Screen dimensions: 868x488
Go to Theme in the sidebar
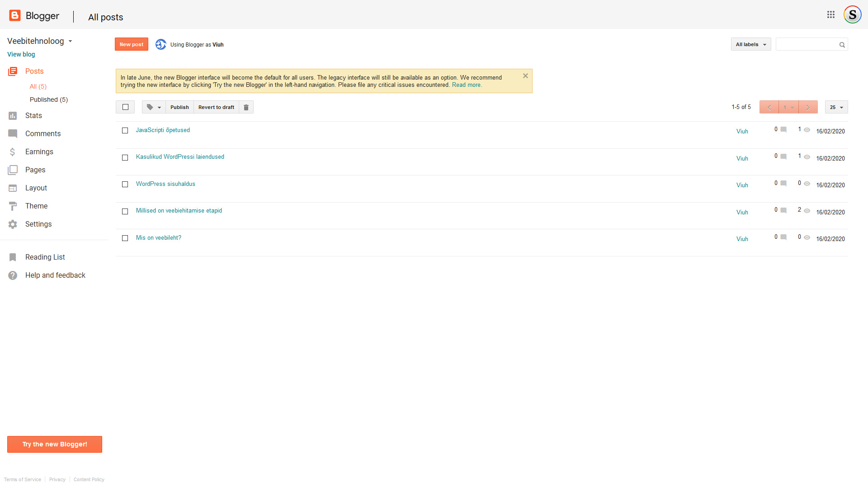[x=36, y=206]
